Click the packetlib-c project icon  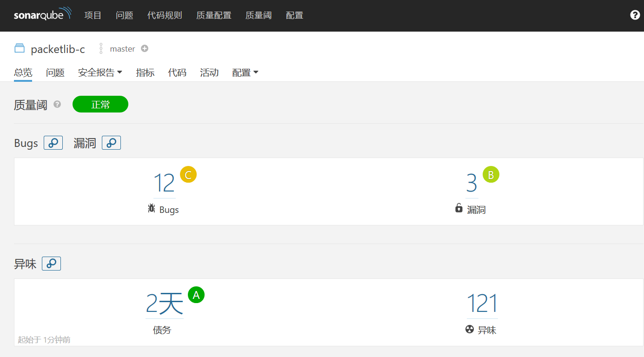pyautogui.click(x=19, y=48)
